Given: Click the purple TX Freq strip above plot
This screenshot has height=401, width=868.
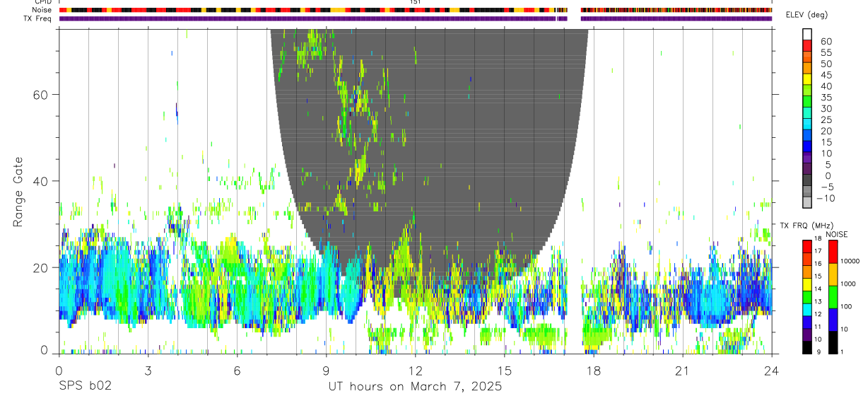Looking at the screenshot, I should 415,18.
